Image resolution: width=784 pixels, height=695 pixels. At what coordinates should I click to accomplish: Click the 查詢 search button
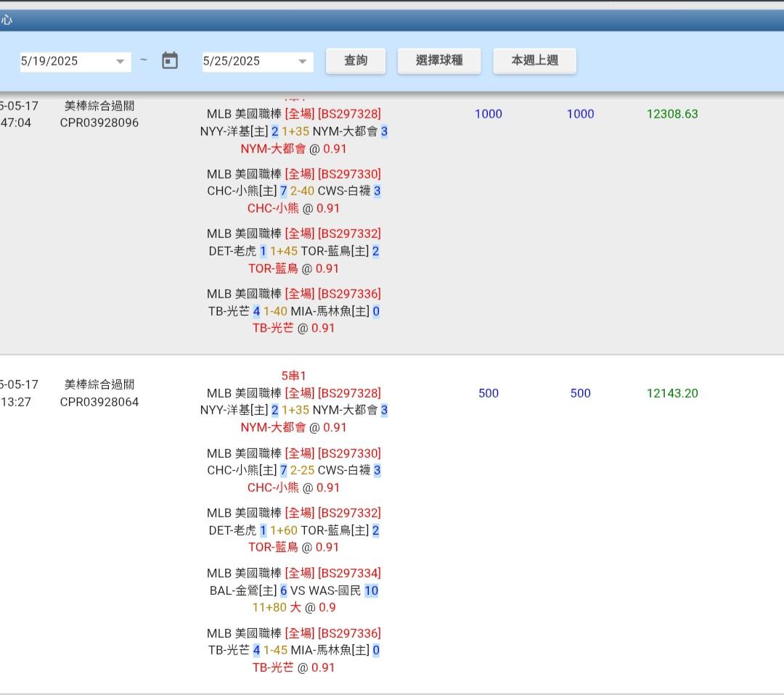(356, 60)
